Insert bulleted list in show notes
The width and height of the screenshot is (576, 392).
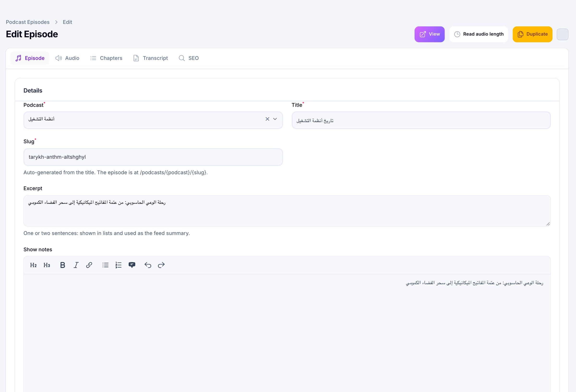pos(105,265)
